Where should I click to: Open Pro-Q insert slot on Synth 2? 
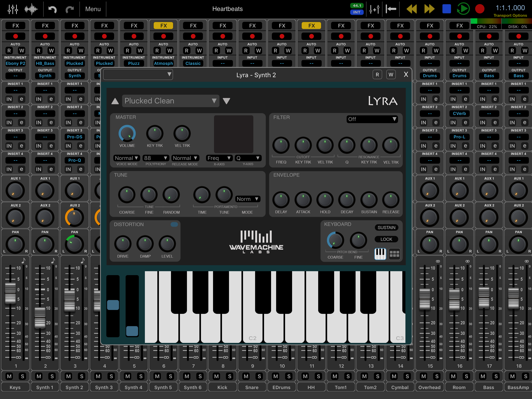pos(75,160)
